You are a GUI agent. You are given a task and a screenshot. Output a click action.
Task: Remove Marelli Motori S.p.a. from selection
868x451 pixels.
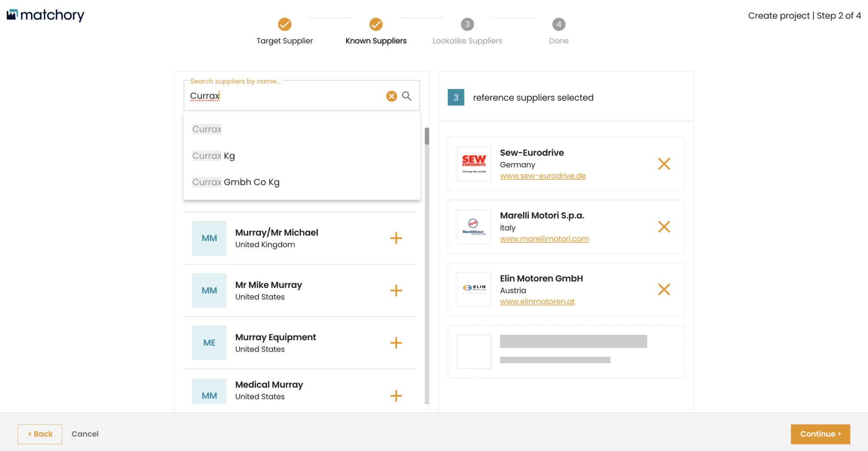point(664,227)
